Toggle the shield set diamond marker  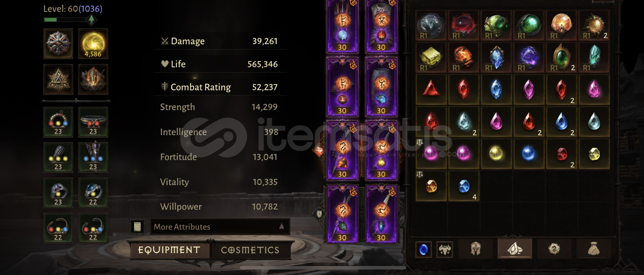319,214
